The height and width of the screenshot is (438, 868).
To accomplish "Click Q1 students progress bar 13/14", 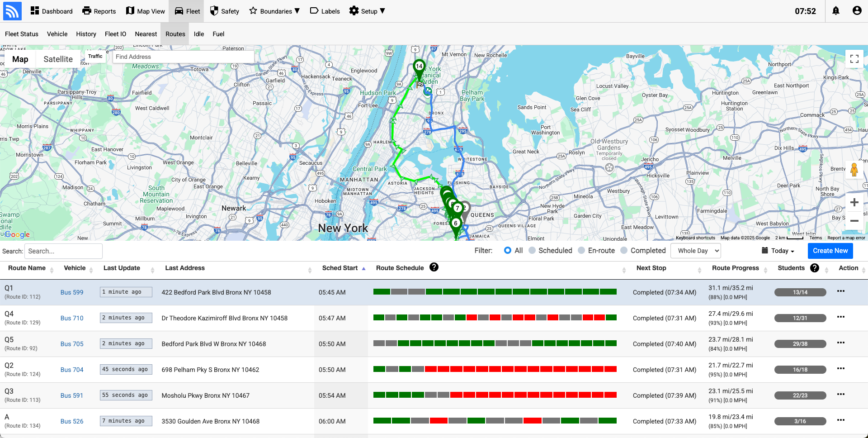I will 800,292.
